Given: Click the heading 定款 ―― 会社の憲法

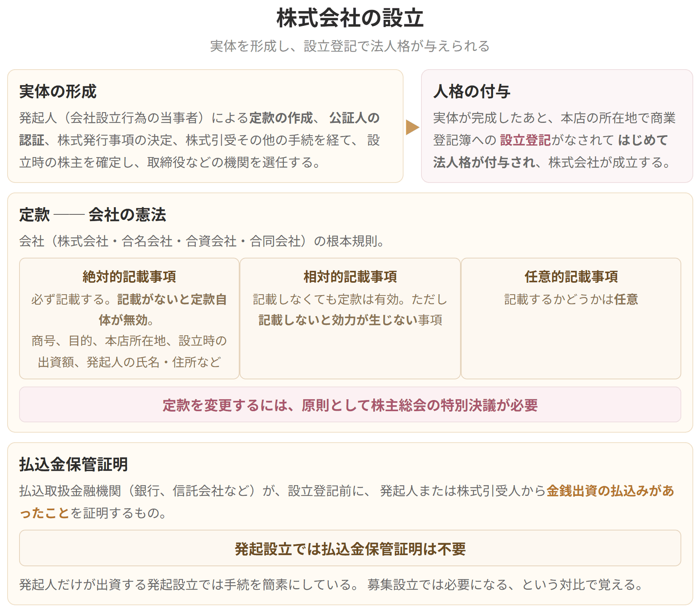Looking at the screenshot, I should coord(93,215).
